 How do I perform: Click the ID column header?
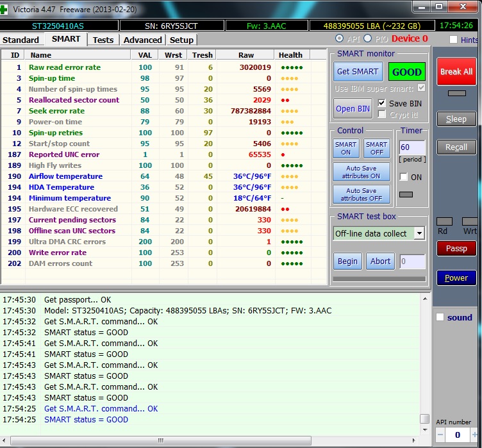[x=14, y=55]
